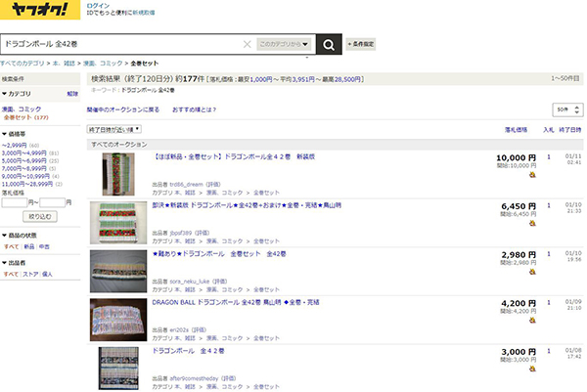The height and width of the screenshot is (392, 587).
Task: Click the magnifier search button
Action: tap(329, 45)
